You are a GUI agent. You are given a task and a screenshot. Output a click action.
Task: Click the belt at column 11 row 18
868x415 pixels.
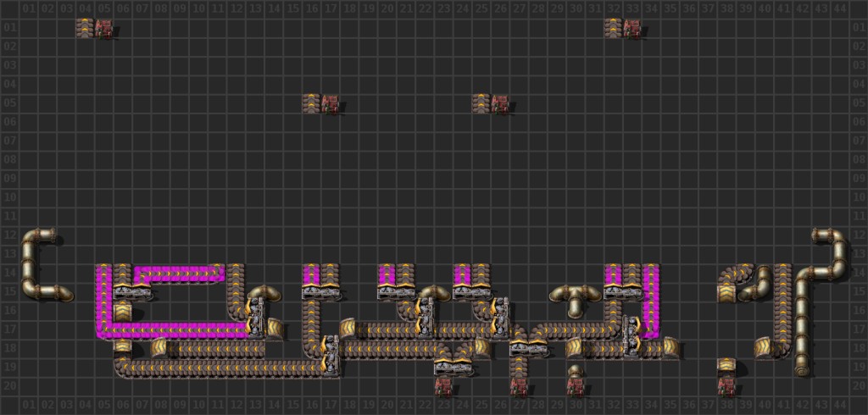[x=216, y=349]
